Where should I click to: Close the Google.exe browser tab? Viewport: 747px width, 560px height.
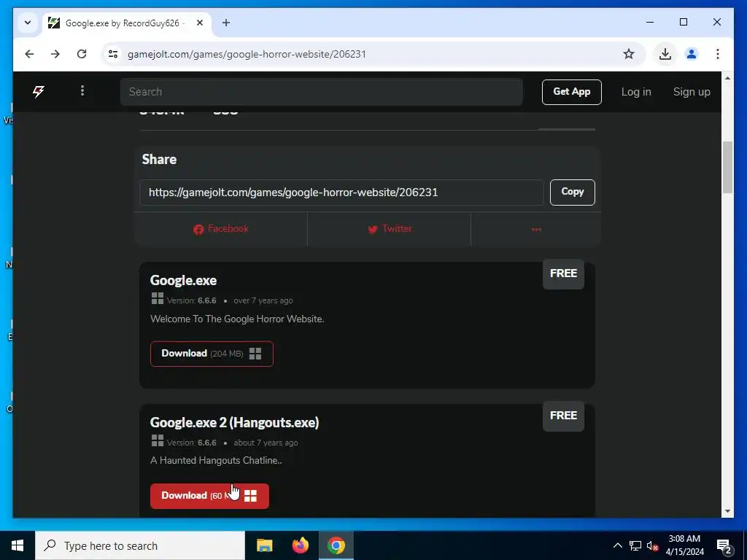(x=200, y=23)
